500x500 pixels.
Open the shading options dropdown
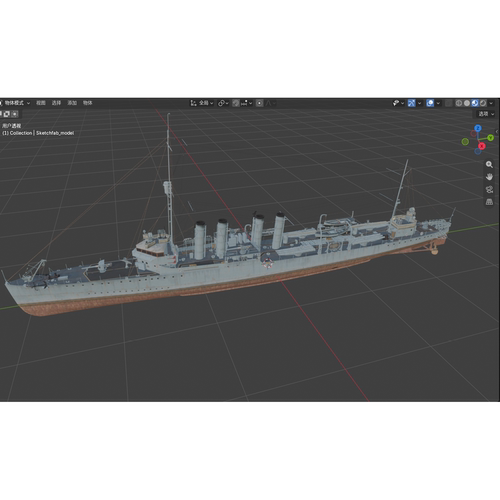[x=491, y=103]
